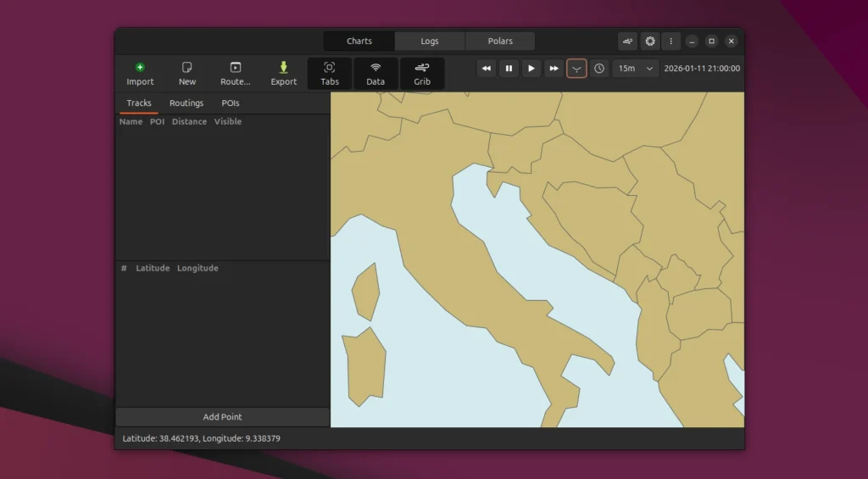Click the clock time icon
This screenshot has width=868, height=479.
pyautogui.click(x=599, y=69)
